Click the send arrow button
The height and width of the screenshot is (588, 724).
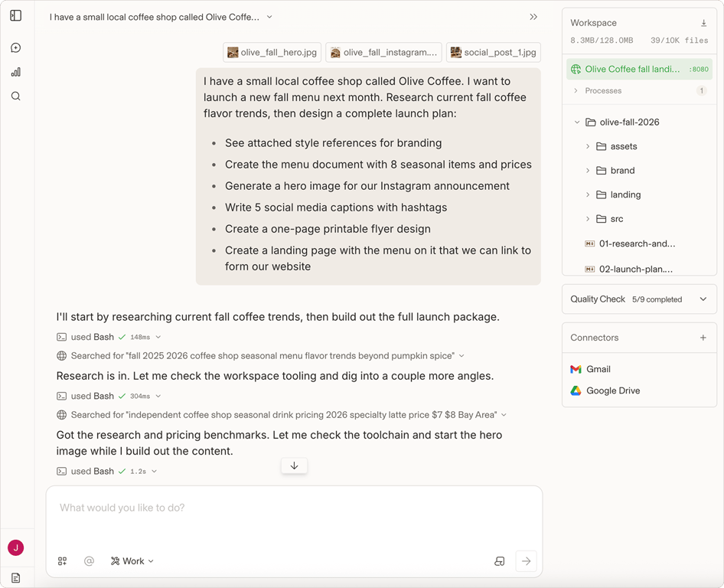526,561
